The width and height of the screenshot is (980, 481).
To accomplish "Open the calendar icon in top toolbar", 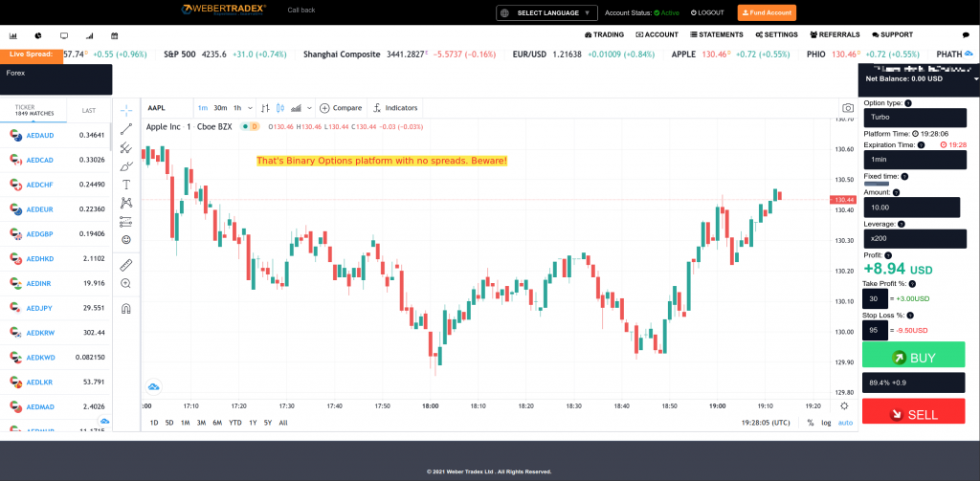I will click(x=115, y=35).
